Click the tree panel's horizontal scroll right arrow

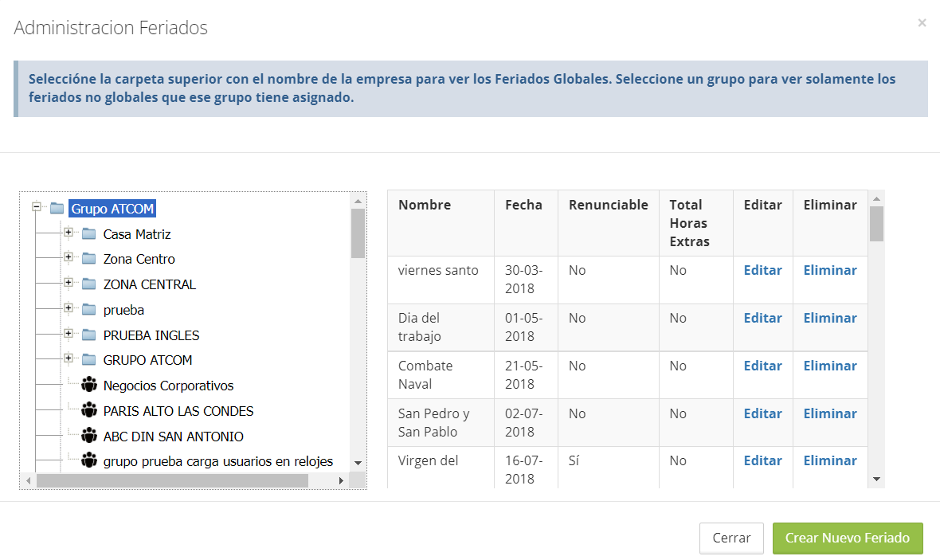coord(341,480)
